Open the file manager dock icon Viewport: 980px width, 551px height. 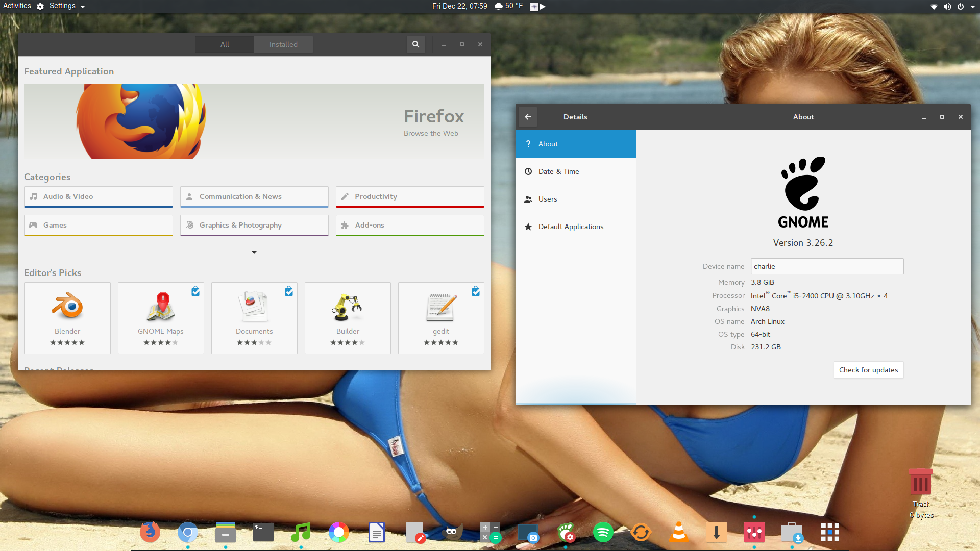(x=226, y=532)
